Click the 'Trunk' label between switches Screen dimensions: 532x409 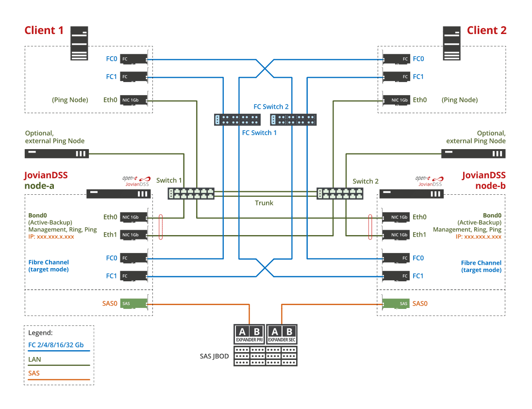click(264, 203)
